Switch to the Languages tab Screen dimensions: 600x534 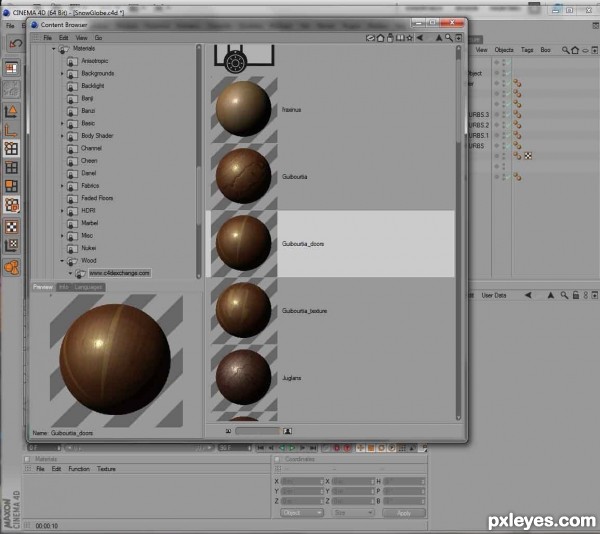[x=88, y=287]
